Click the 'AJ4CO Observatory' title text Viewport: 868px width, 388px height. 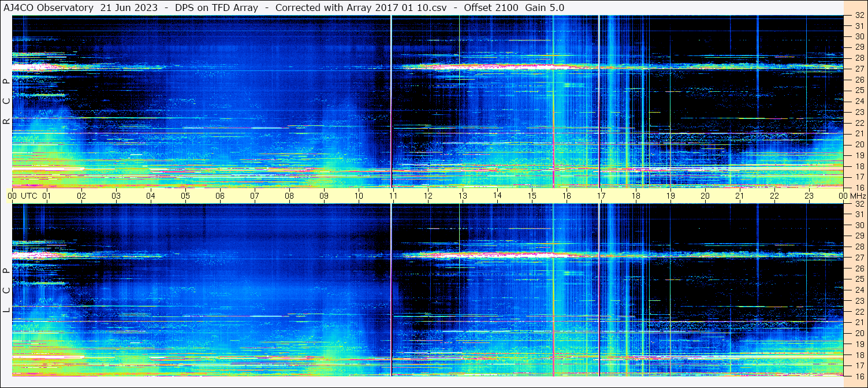(49, 8)
